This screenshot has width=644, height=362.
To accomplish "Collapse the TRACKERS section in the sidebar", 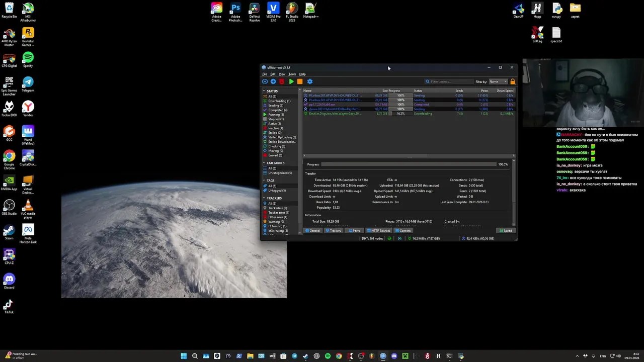I will pyautogui.click(x=264, y=198).
